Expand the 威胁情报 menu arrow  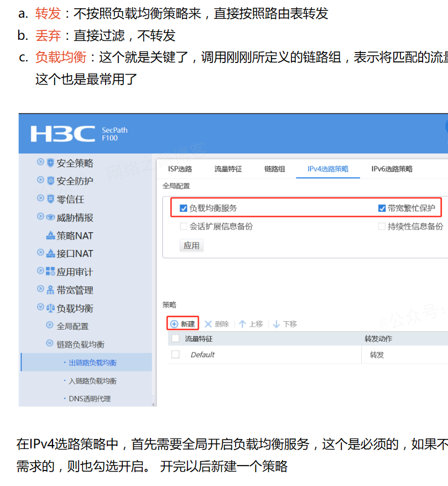tap(40, 216)
